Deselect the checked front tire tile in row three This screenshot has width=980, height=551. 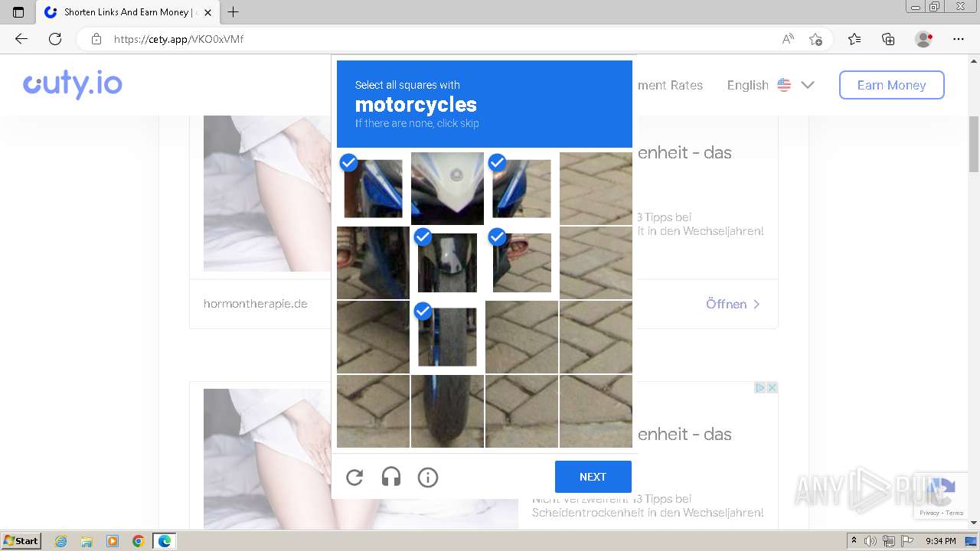[447, 337]
